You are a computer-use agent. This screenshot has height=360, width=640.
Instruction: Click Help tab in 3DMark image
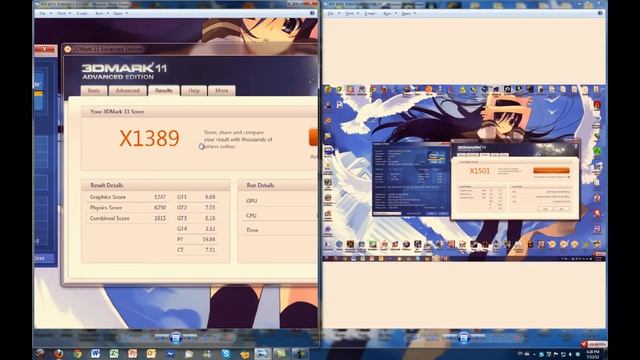[194, 90]
